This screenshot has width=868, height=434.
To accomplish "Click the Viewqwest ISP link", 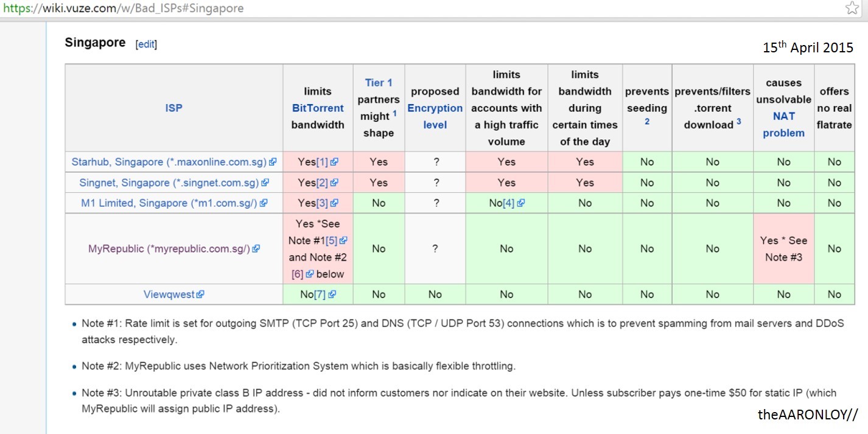I will (169, 295).
